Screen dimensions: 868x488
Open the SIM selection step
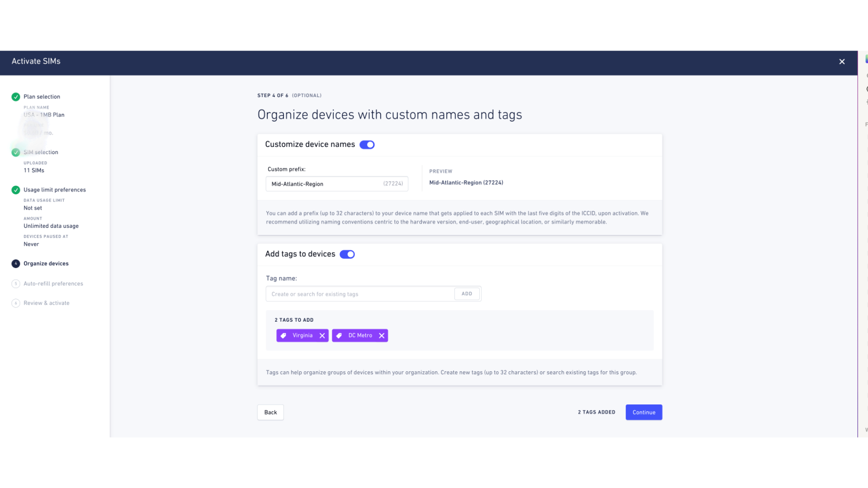[41, 152]
